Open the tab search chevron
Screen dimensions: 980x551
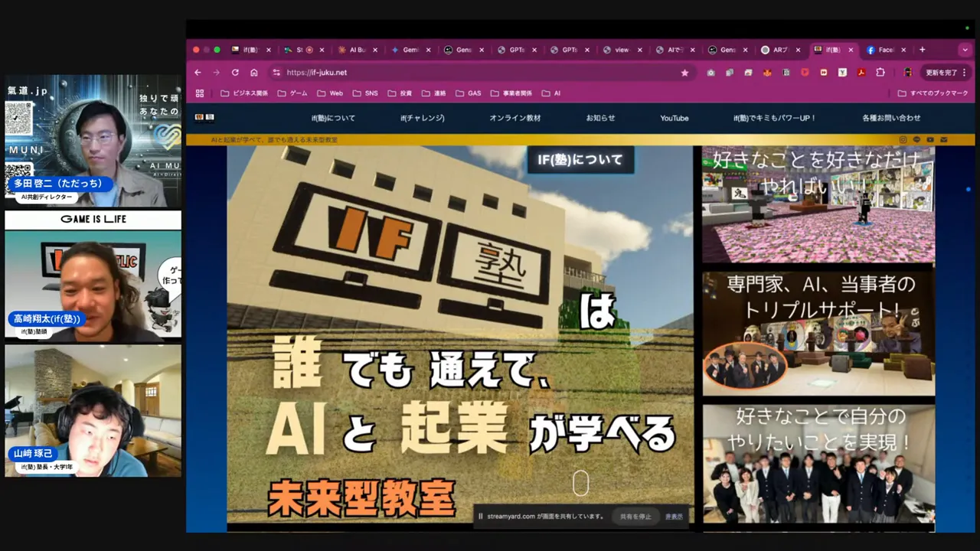point(965,50)
